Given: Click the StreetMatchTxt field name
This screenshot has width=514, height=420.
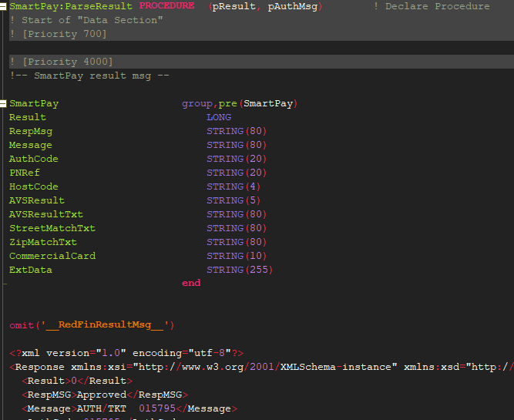Looking at the screenshot, I should coord(52,228).
